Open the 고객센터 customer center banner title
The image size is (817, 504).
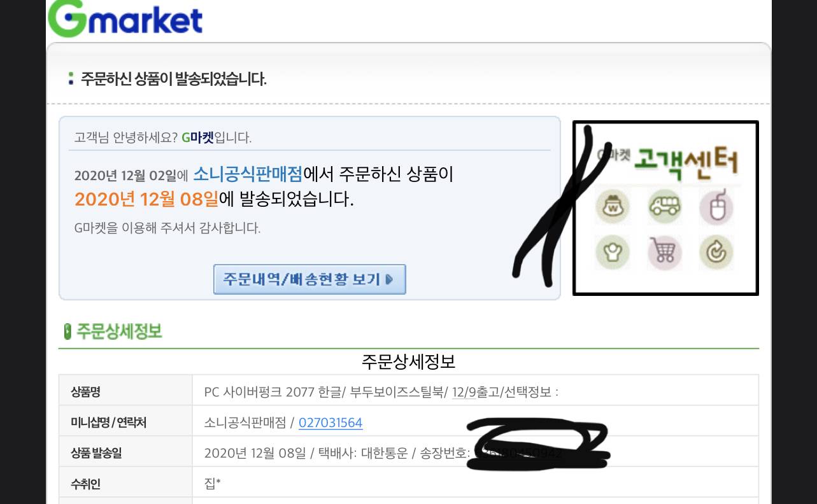point(686,159)
